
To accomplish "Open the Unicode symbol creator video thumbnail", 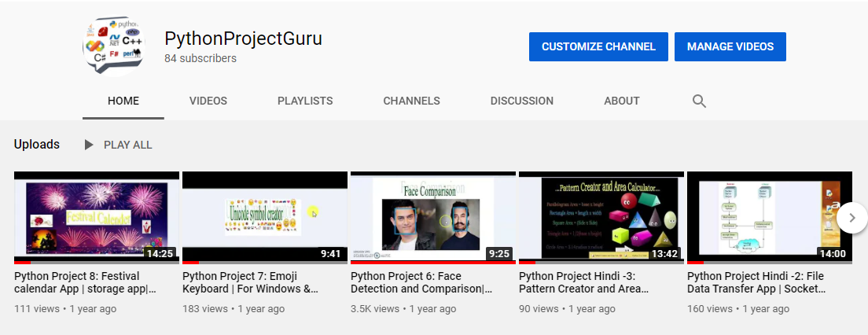I will 265,218.
